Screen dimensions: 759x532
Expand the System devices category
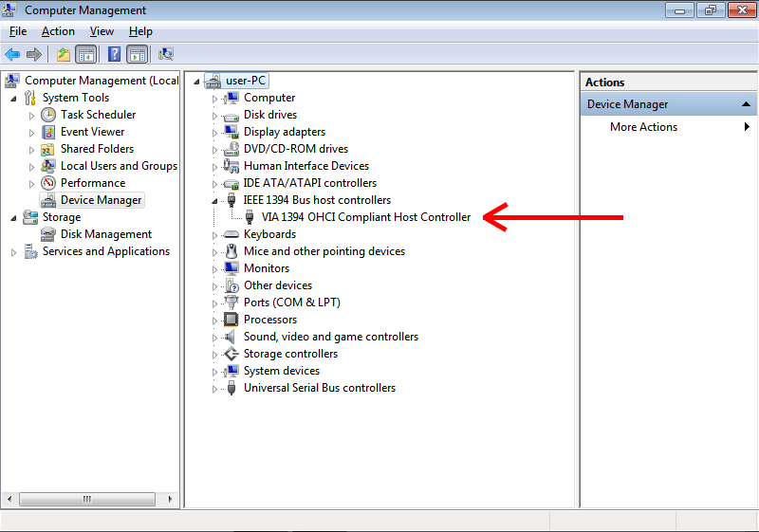214,372
